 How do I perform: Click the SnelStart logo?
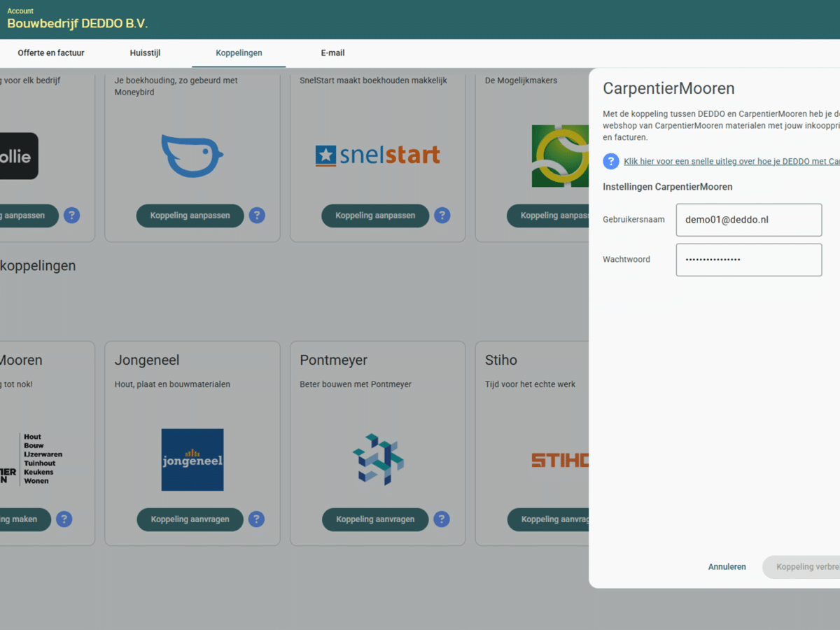tap(377, 155)
